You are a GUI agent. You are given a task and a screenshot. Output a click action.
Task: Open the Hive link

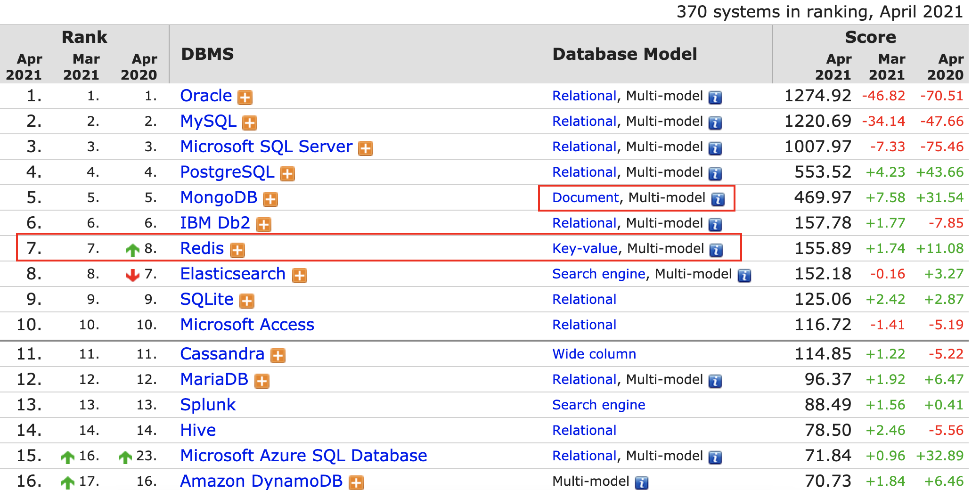coord(198,430)
